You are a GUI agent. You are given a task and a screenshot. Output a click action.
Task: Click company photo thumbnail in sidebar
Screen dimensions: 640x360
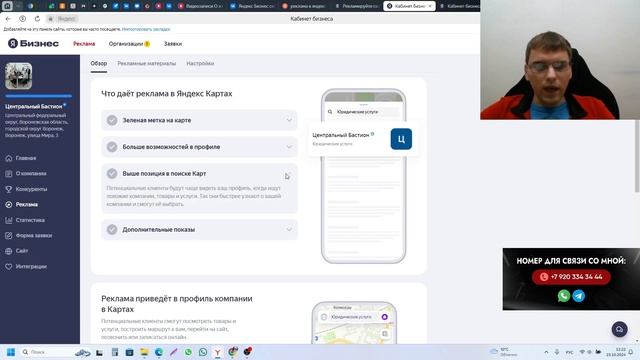(x=18, y=76)
